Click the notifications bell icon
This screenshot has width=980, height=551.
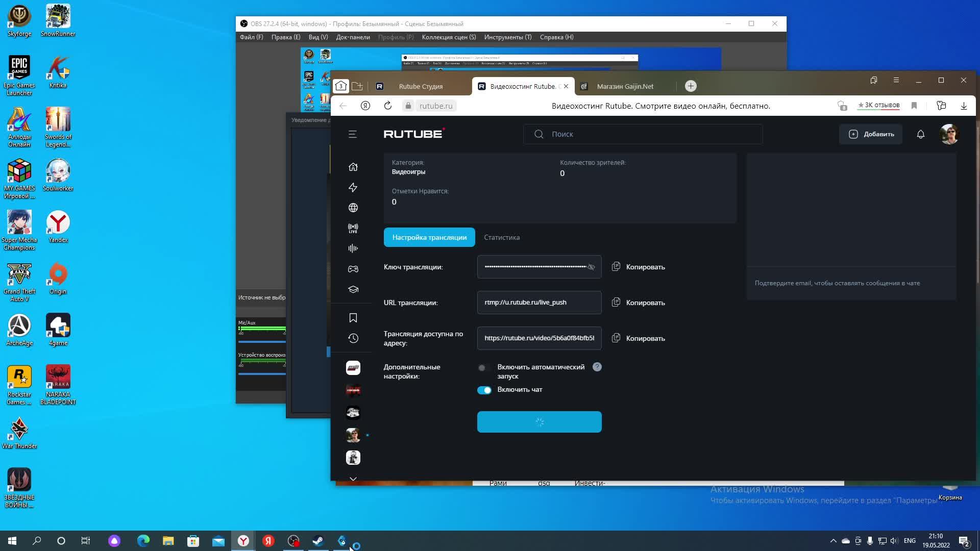coord(920,134)
